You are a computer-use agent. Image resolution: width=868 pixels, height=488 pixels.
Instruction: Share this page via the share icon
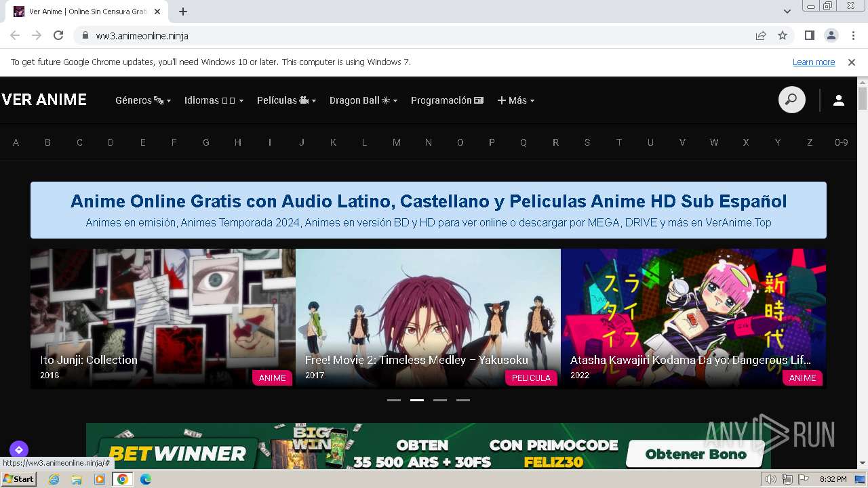(x=761, y=35)
